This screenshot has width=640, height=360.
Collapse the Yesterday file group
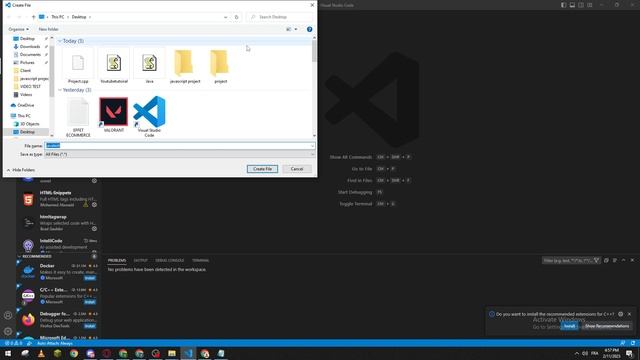(x=60, y=90)
